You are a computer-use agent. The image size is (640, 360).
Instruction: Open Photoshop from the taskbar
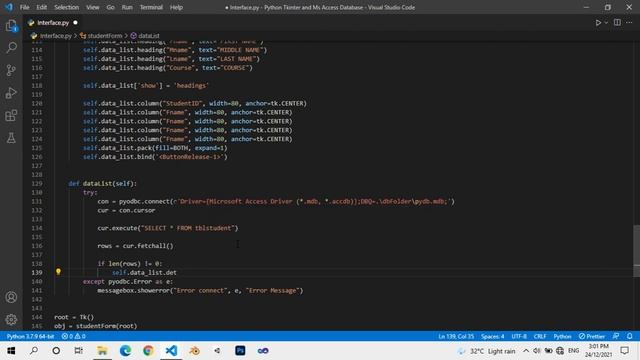pyautogui.click(x=240, y=351)
